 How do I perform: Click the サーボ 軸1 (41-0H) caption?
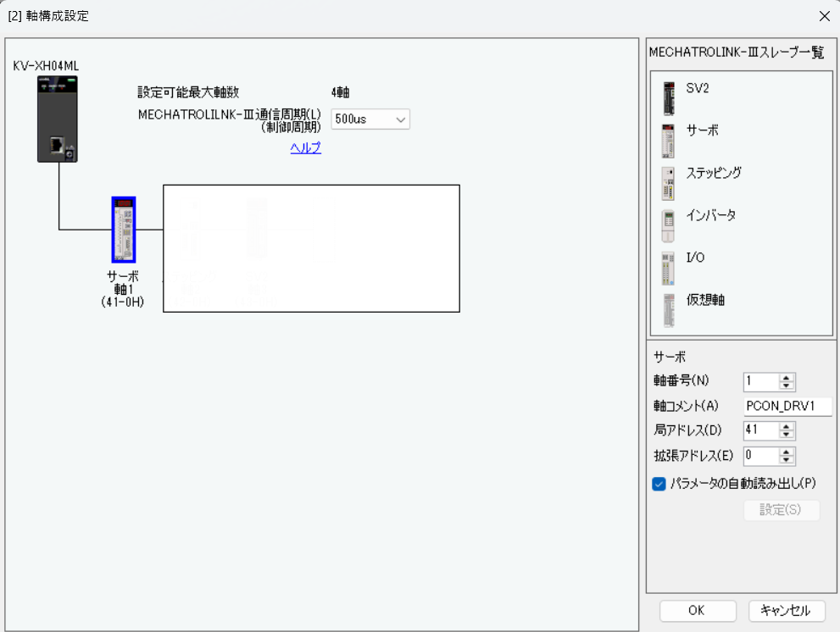coord(123,289)
